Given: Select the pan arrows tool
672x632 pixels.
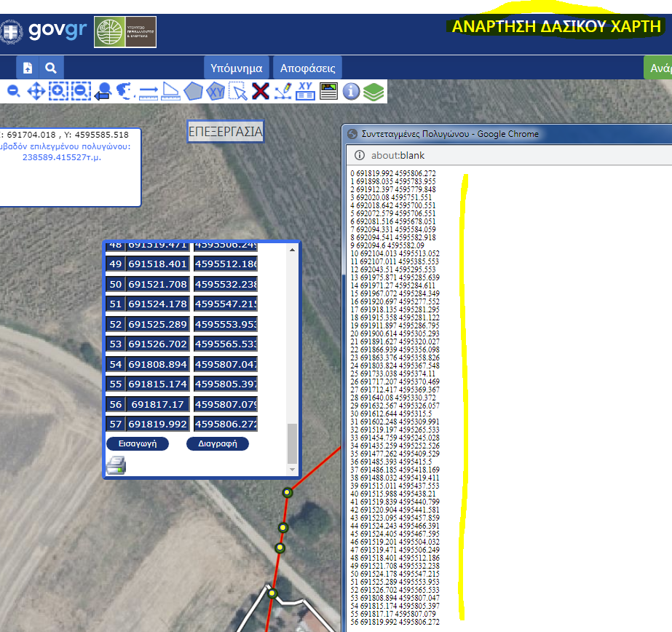Looking at the screenshot, I should click(x=36, y=91).
